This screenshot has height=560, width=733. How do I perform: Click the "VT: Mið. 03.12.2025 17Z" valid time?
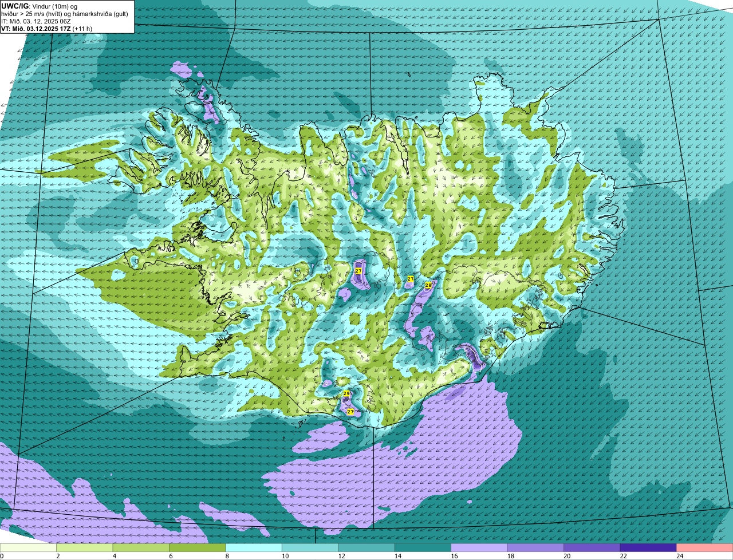[x=36, y=29]
